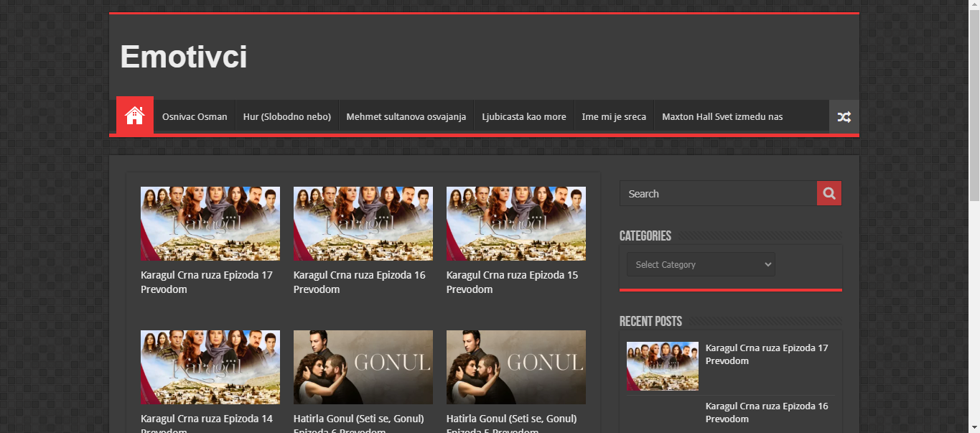The width and height of the screenshot is (980, 433).
Task: Open Ime mi je sreca menu item
Action: 614,116
